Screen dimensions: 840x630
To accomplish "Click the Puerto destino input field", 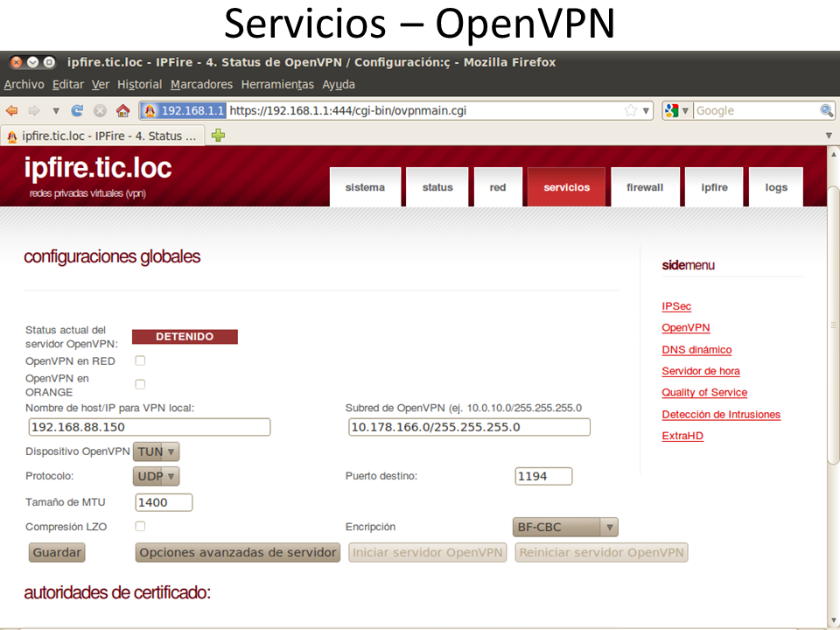I will coord(543,476).
